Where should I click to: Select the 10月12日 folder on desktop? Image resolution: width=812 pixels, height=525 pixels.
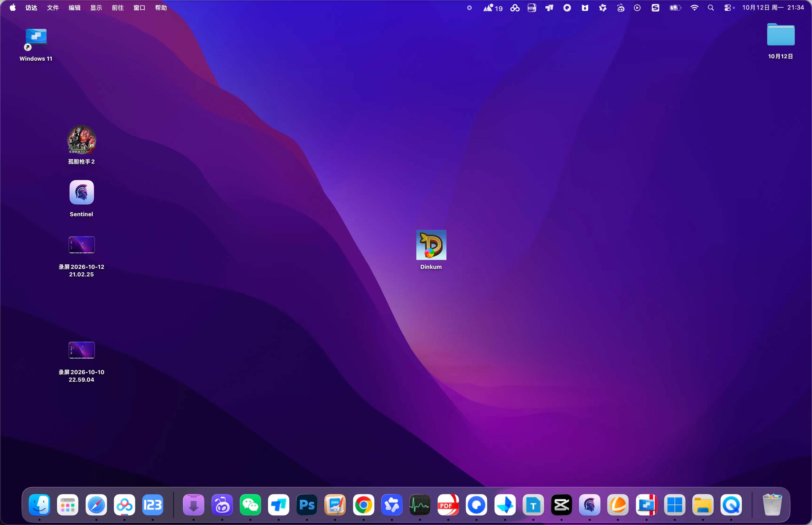780,34
